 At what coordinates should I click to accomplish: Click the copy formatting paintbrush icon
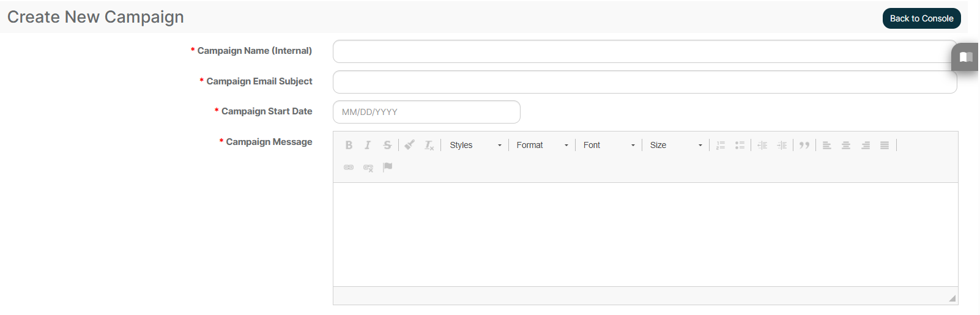point(410,145)
